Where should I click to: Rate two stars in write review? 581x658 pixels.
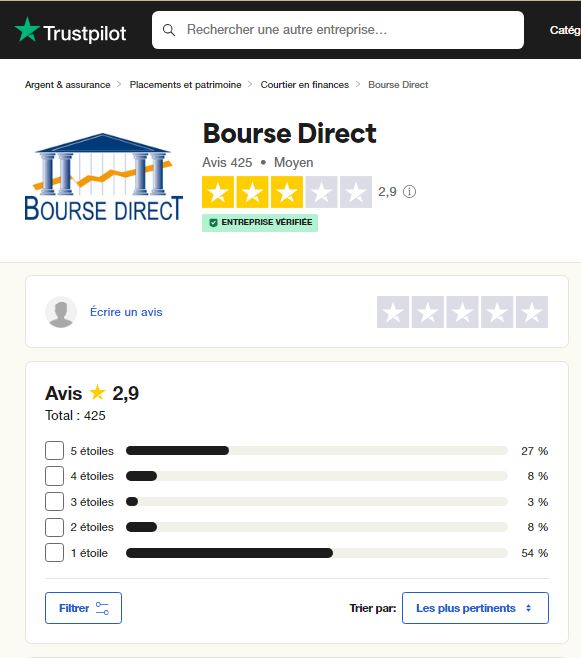[x=427, y=312]
